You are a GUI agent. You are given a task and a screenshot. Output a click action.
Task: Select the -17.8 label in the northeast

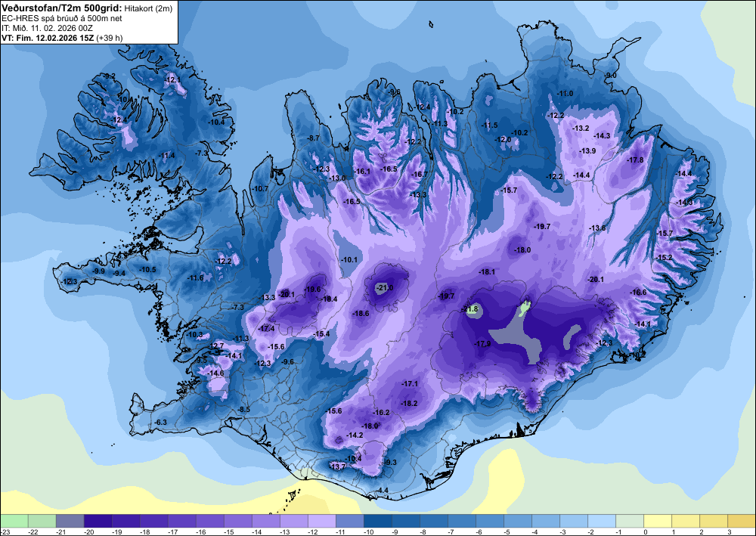click(635, 160)
